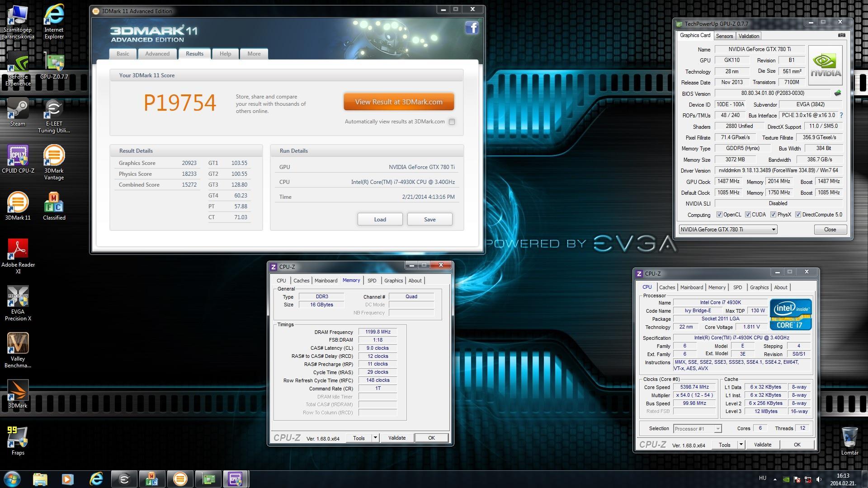Click Validate in the Memory CPU-Z window
The image size is (868, 488).
click(397, 438)
